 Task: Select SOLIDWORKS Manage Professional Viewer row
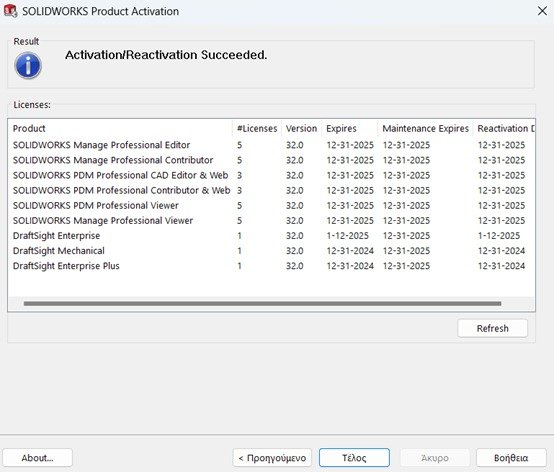pos(271,220)
